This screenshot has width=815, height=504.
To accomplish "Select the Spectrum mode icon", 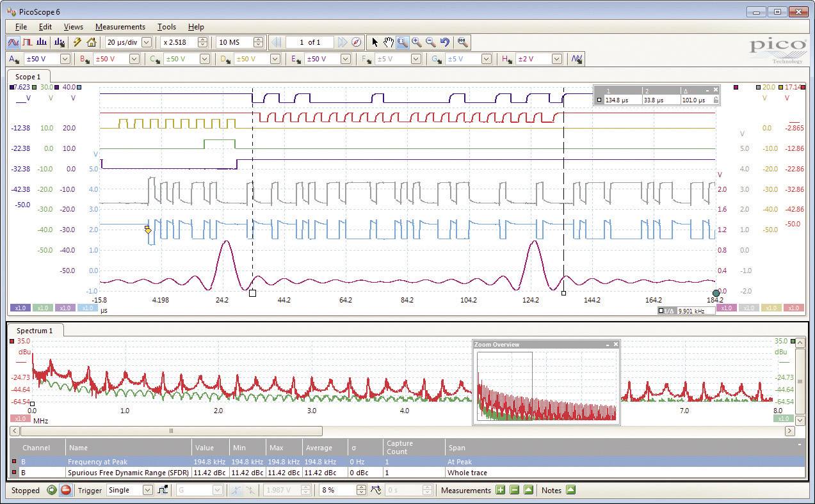I will (42, 42).
